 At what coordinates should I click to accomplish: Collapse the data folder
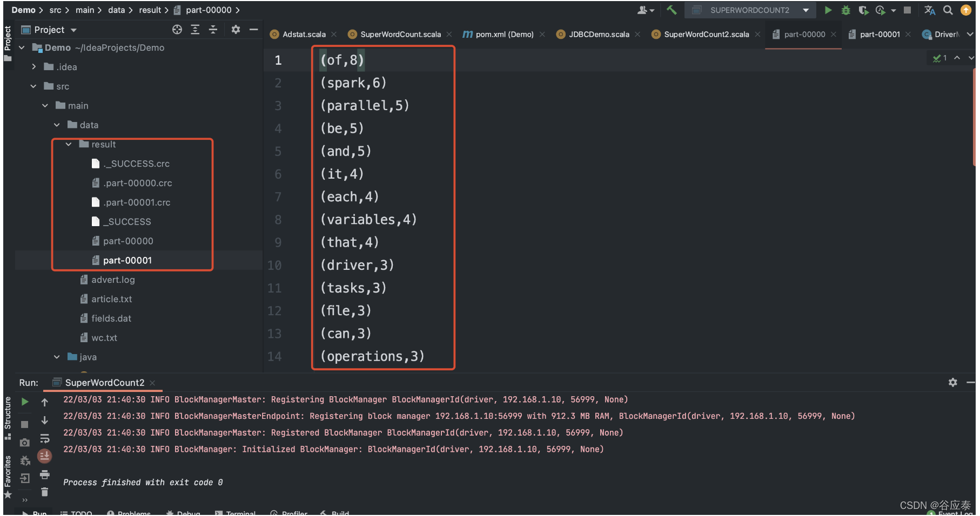[57, 125]
